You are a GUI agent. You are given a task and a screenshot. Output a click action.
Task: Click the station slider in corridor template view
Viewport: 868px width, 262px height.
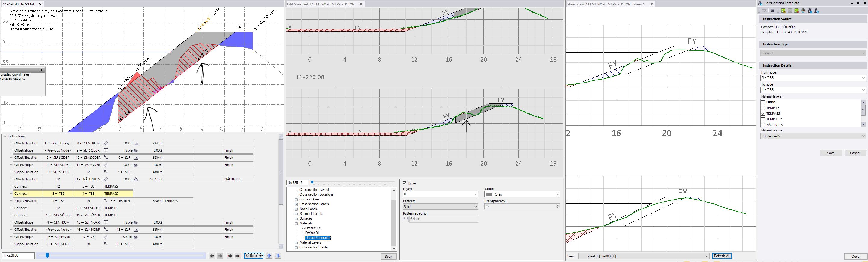(47, 256)
